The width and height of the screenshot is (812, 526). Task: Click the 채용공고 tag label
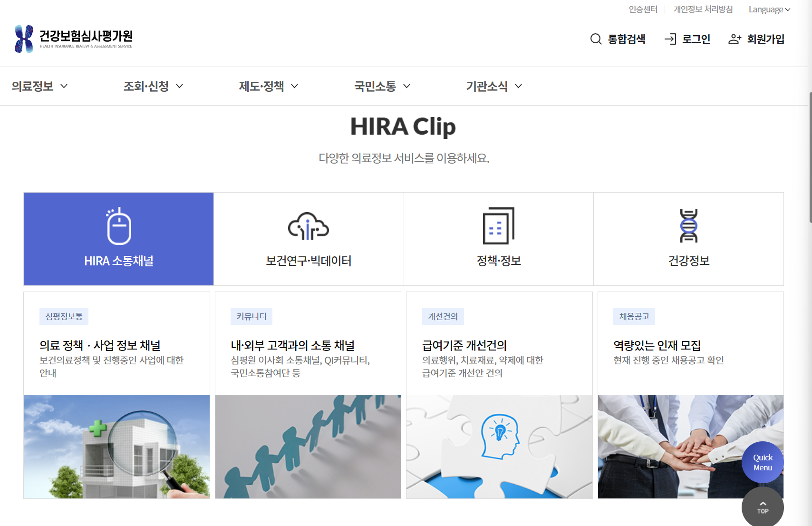point(634,316)
